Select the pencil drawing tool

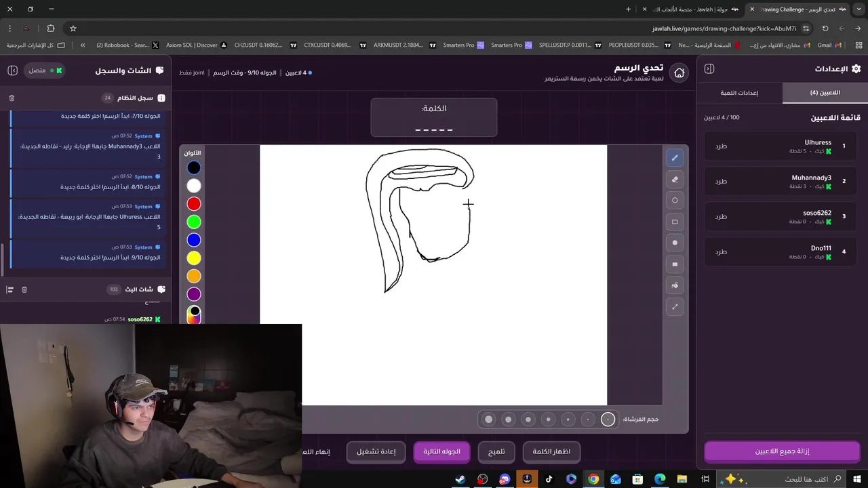[675, 158]
